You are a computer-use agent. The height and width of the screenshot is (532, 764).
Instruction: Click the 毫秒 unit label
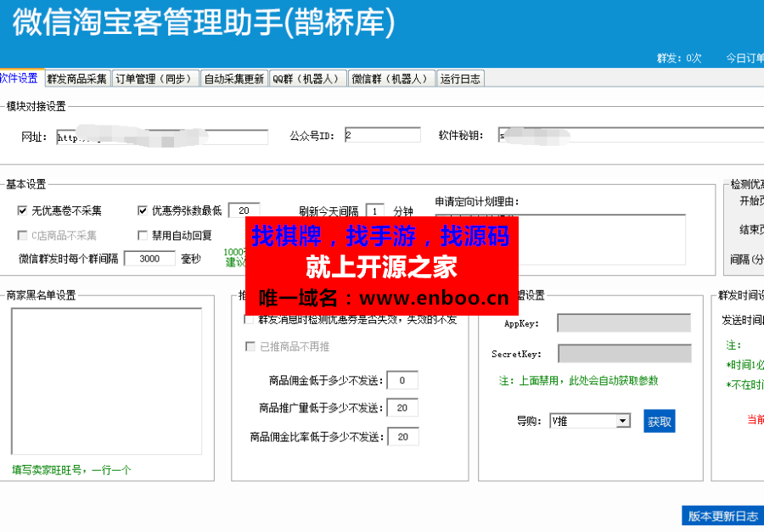coord(191,259)
